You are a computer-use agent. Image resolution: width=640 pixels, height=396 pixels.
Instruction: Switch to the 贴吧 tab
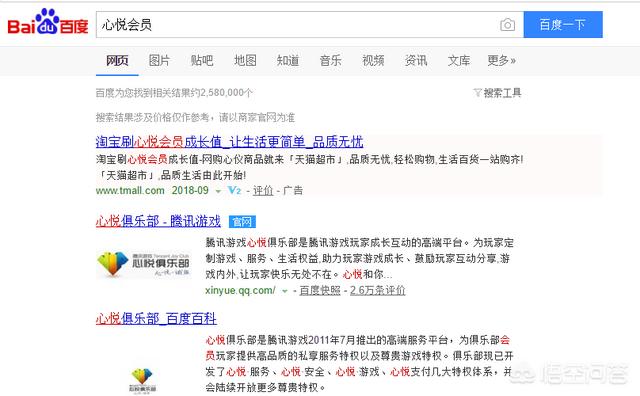pos(202,60)
